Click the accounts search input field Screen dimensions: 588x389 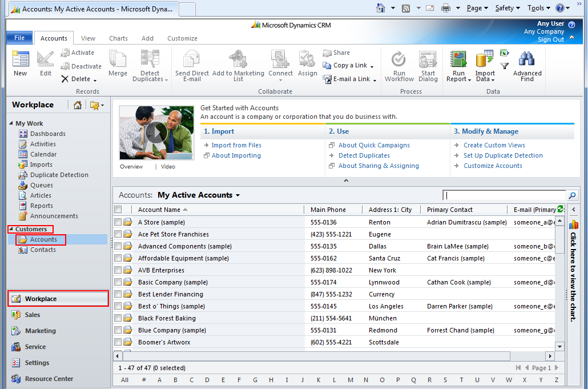505,195
